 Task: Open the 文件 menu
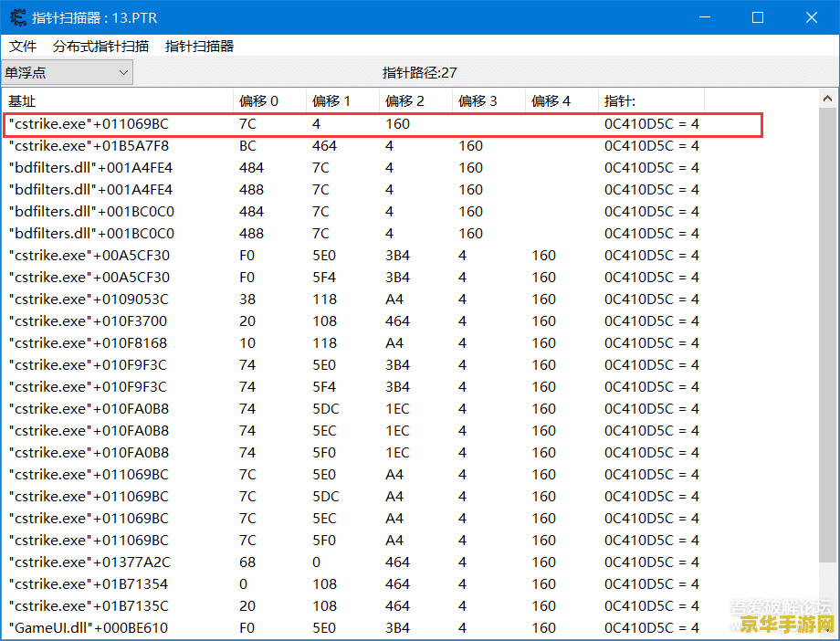23,46
